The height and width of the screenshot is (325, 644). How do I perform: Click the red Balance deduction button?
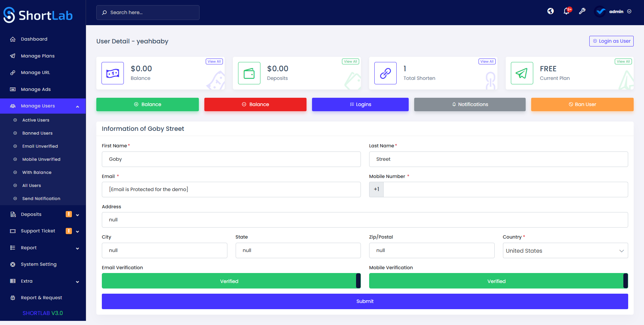click(255, 104)
